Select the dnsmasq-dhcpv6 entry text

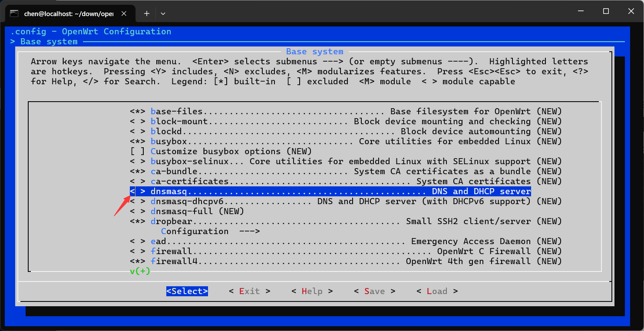click(x=187, y=202)
